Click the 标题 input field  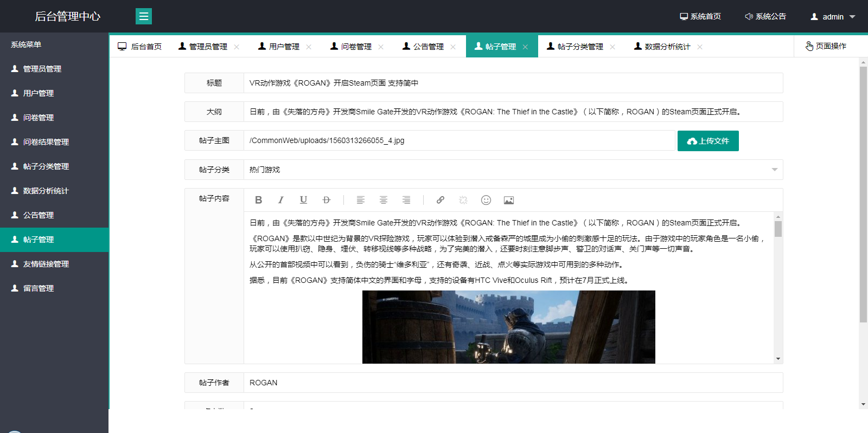pos(513,83)
